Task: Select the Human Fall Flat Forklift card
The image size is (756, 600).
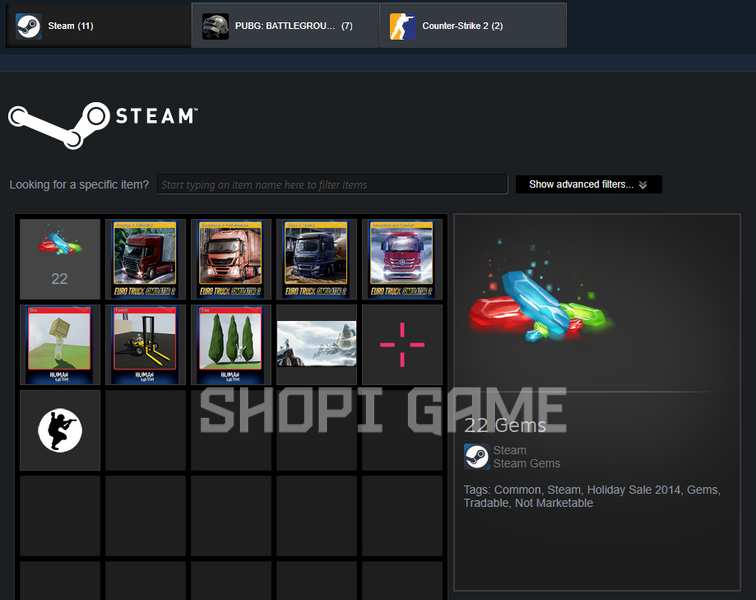Action: (145, 344)
